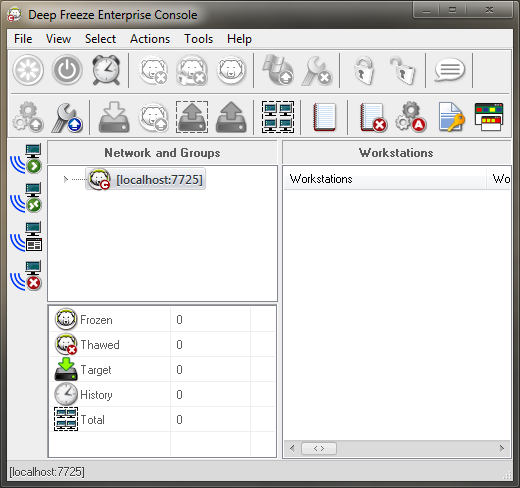Click sidebar connection properties list icon
520x488 pixels.
click(x=26, y=237)
